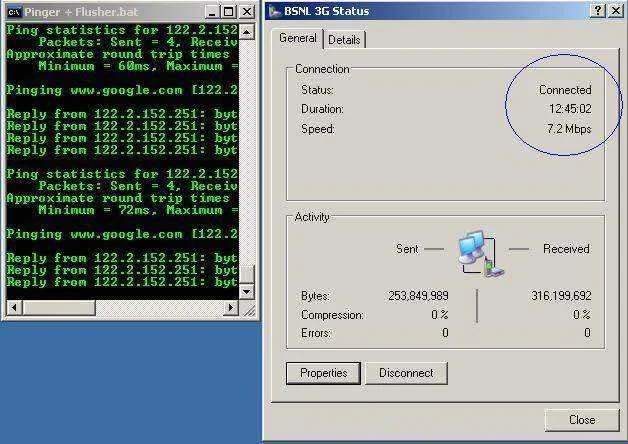
Task: Click the speed value 7.2 Mbps
Action: pos(569,129)
